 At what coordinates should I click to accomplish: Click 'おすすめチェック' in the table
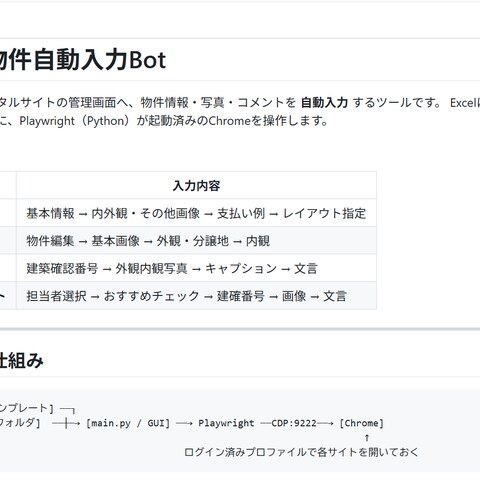[x=152, y=296]
